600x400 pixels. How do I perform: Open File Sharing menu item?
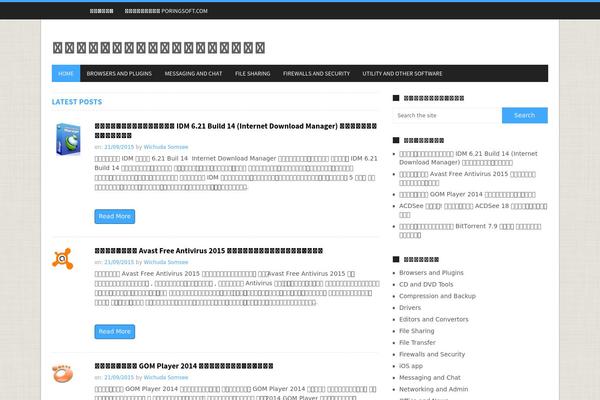[253, 73]
